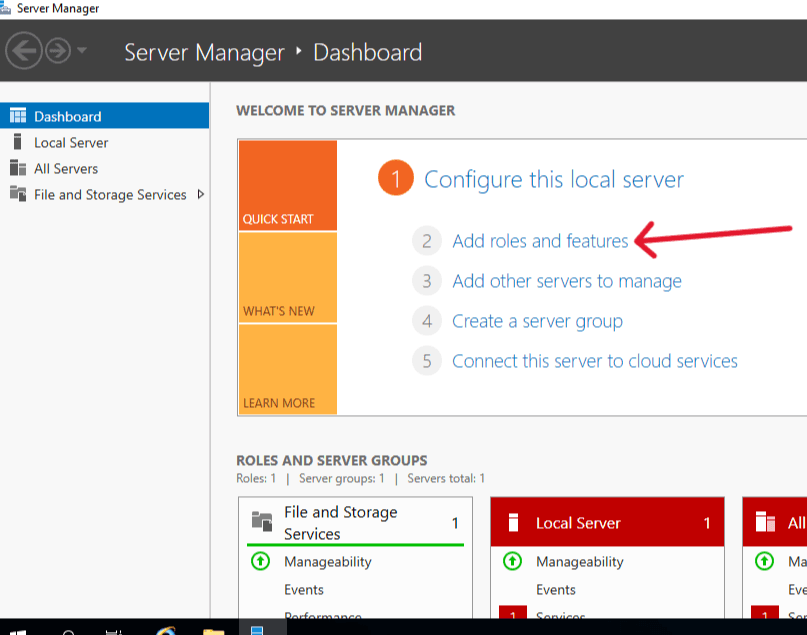The image size is (807, 635).
Task: Open the Local Server tile header title
Action: [x=578, y=523]
